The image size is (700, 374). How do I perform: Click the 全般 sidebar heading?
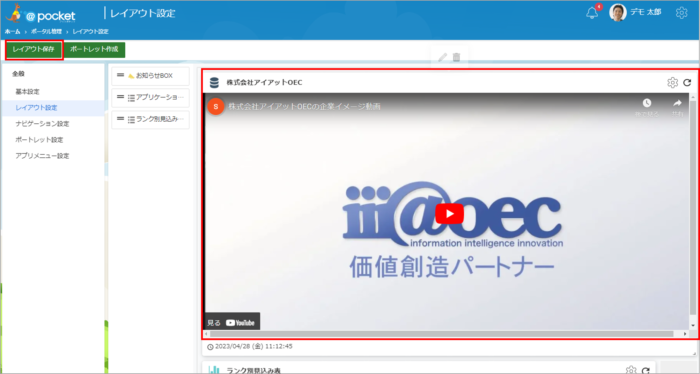[18, 74]
